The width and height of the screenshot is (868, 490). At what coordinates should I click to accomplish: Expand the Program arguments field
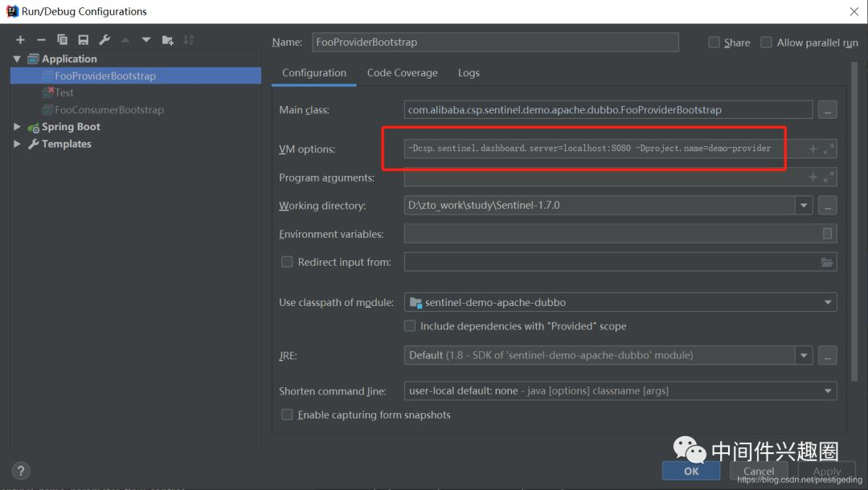click(x=829, y=177)
